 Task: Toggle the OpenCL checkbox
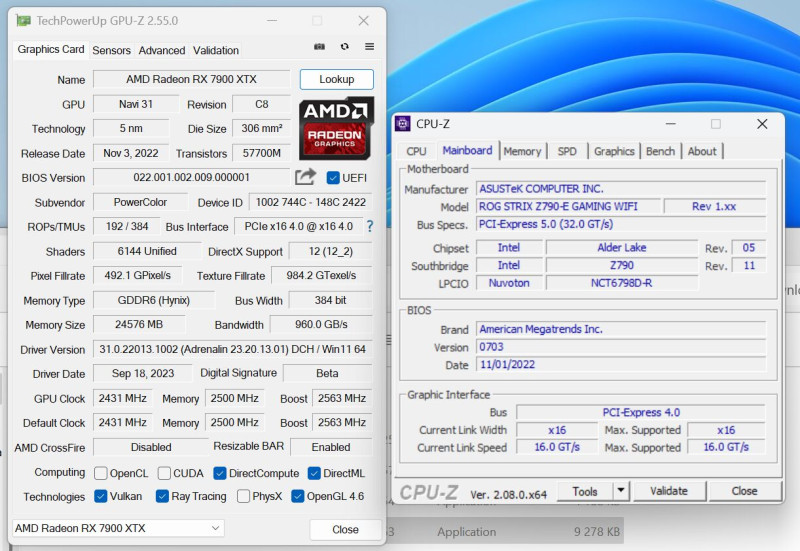(x=101, y=473)
